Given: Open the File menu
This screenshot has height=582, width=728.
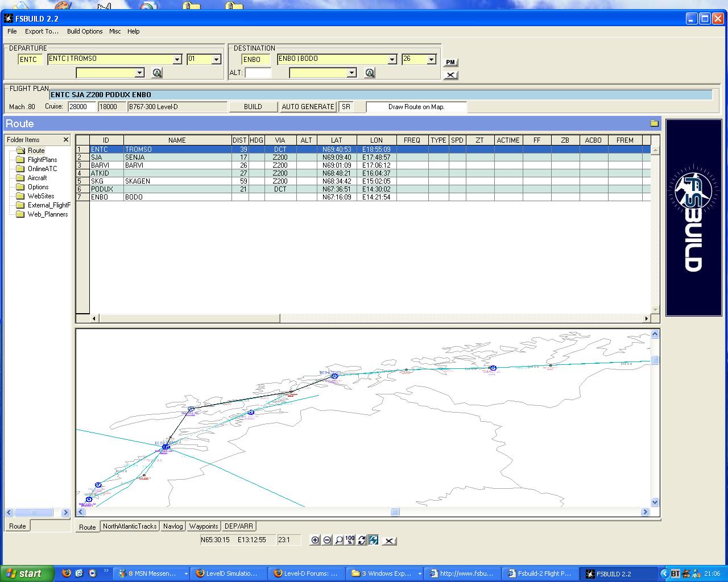Looking at the screenshot, I should pos(12,31).
